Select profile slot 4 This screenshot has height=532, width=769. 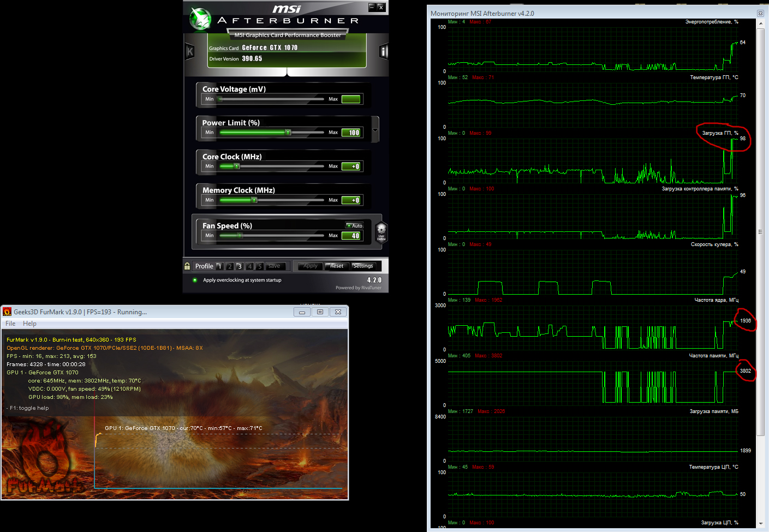point(250,266)
